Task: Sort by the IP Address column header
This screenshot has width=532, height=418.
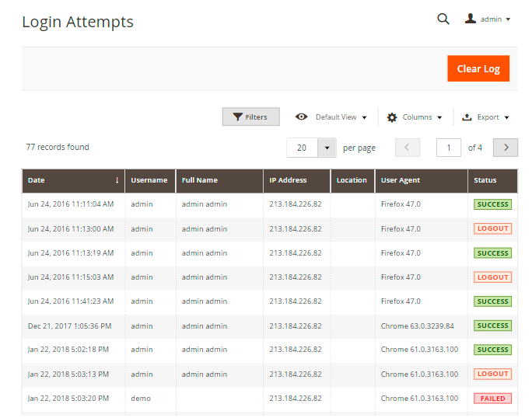Action: pyautogui.click(x=288, y=180)
